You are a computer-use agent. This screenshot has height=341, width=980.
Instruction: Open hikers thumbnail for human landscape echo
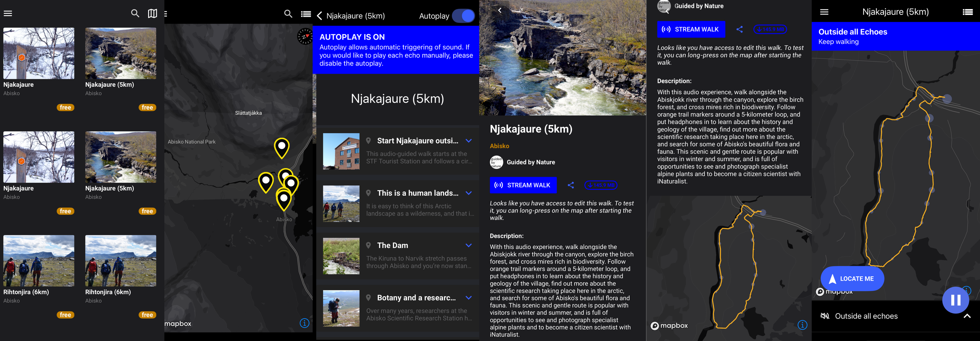click(x=341, y=204)
